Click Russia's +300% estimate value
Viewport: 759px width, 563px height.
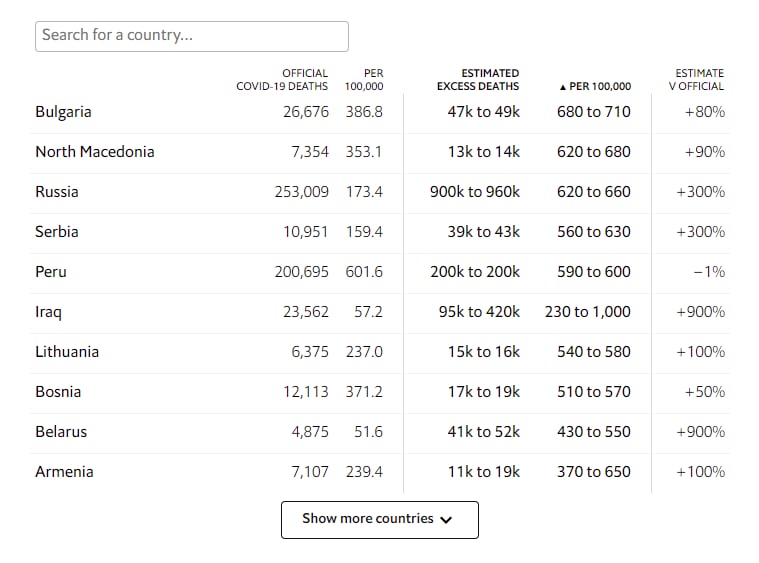(x=700, y=192)
